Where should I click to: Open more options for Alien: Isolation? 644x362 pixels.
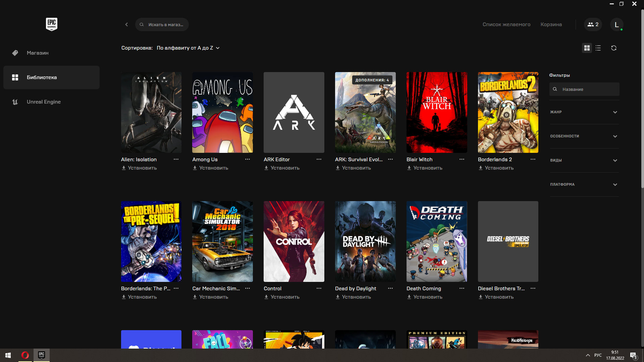[x=176, y=159]
